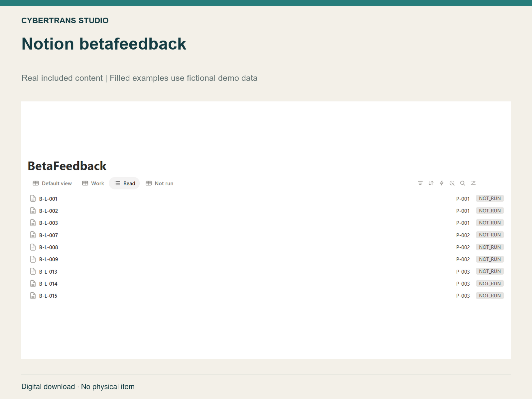Open the B-L-002 row title

pos(49,211)
